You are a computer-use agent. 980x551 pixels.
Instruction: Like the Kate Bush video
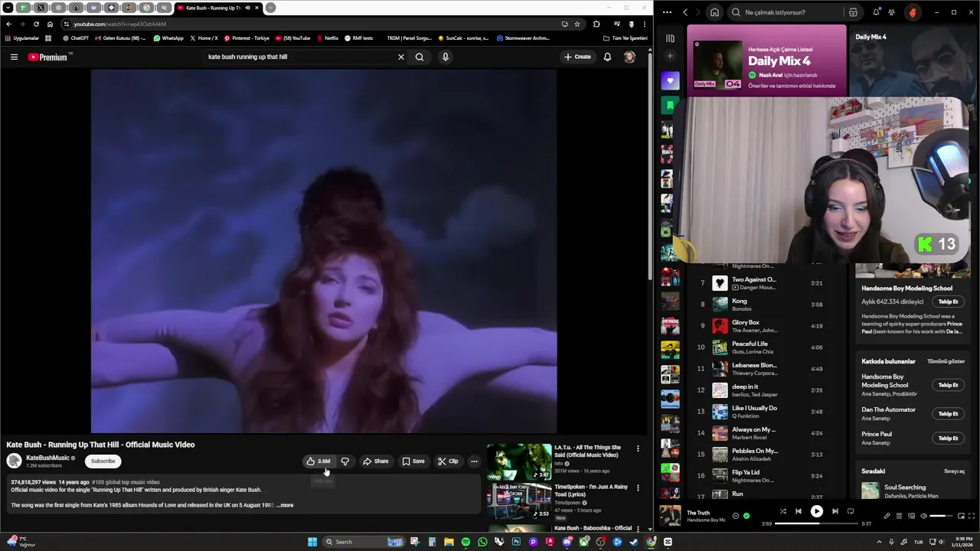tap(318, 461)
